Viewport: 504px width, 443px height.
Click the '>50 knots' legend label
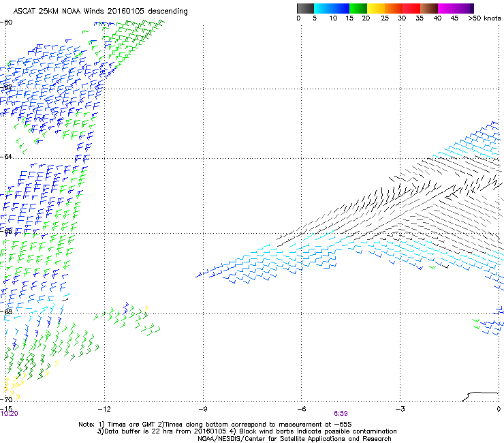484,18
